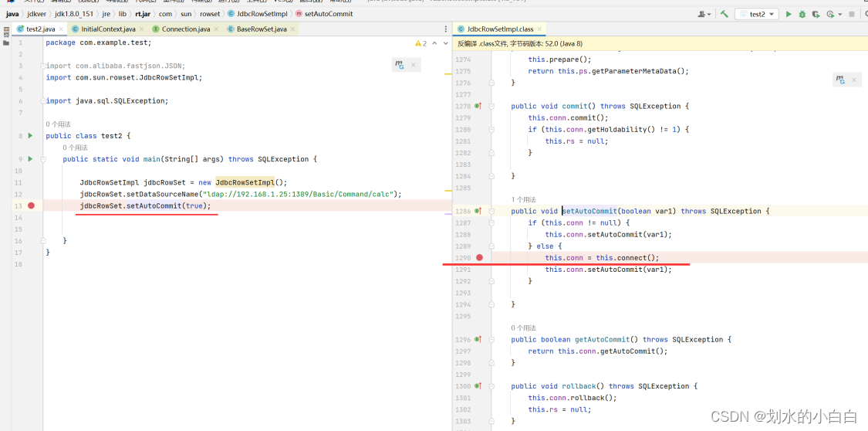Open the test2 run configuration dropdown
This screenshot has height=431, width=868.
click(757, 14)
